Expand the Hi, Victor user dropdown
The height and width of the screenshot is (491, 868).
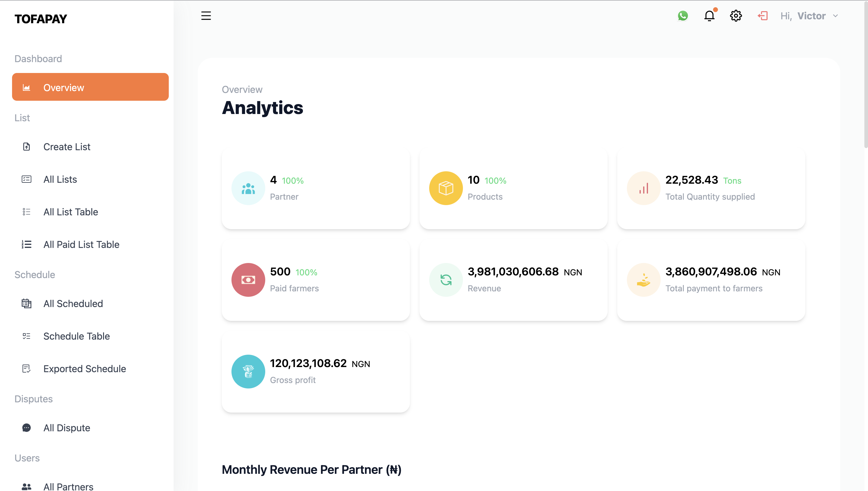coord(803,16)
